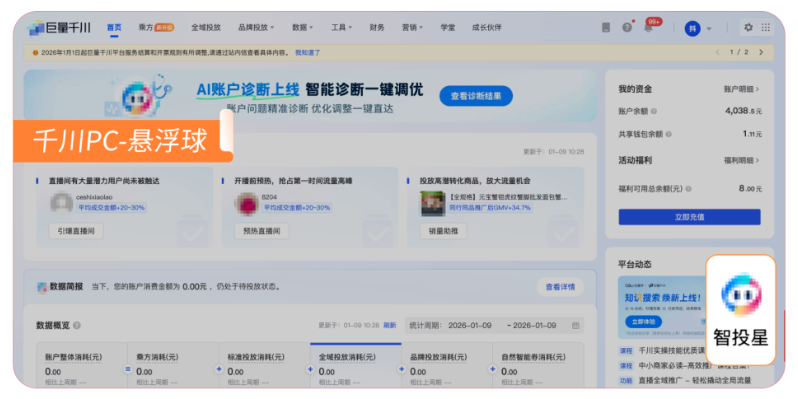Viewport: 798px width, 399px height.
Task: Click plus icon before 自然智能券消耗
Action: pyautogui.click(x=492, y=369)
